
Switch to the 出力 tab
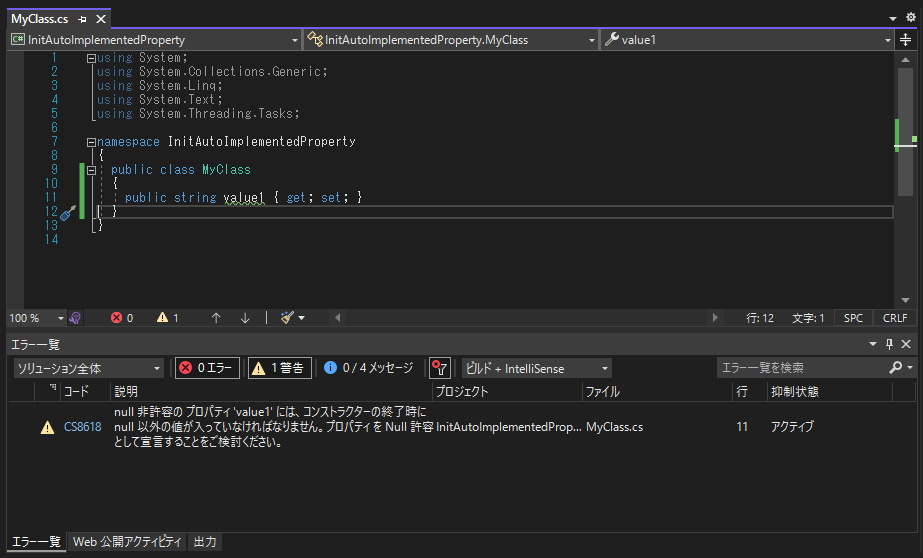click(x=205, y=542)
